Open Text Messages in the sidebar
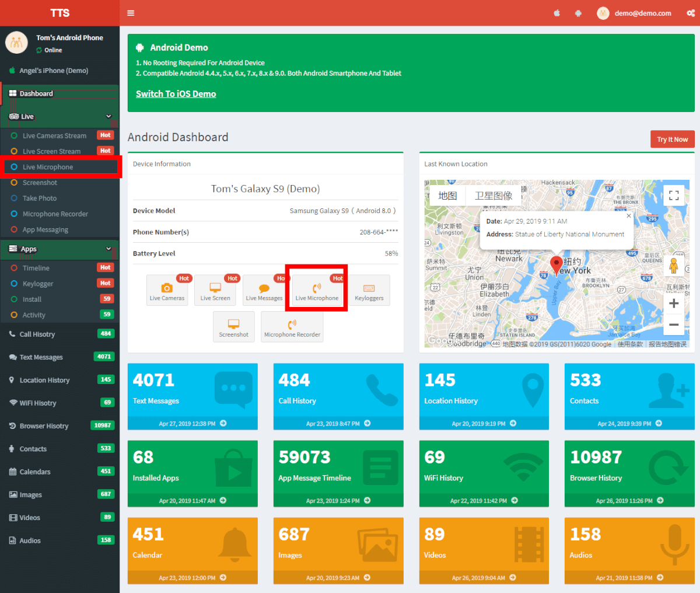Image resolution: width=700 pixels, height=593 pixels. 60,357
